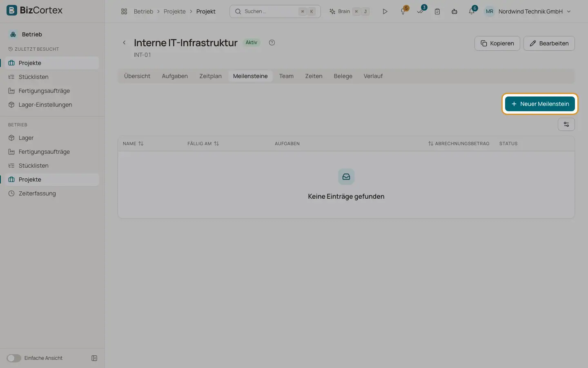The width and height of the screenshot is (588, 368).
Task: Open the robot assistant icon
Action: 454,11
